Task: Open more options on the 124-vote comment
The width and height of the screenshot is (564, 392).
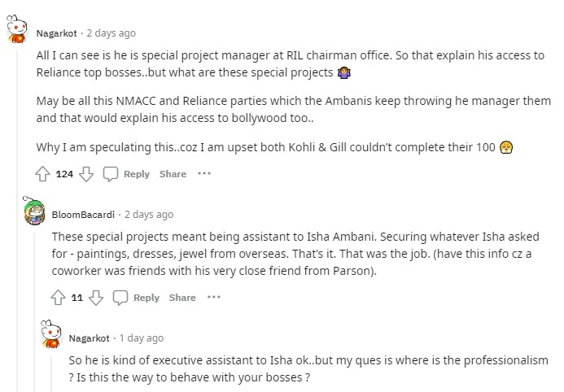Action: 204,174
